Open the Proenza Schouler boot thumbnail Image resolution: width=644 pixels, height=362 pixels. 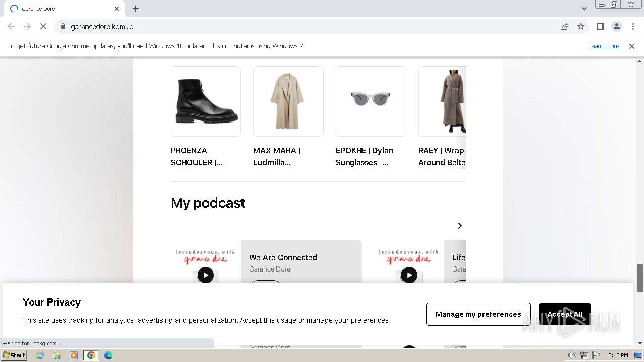click(x=206, y=102)
